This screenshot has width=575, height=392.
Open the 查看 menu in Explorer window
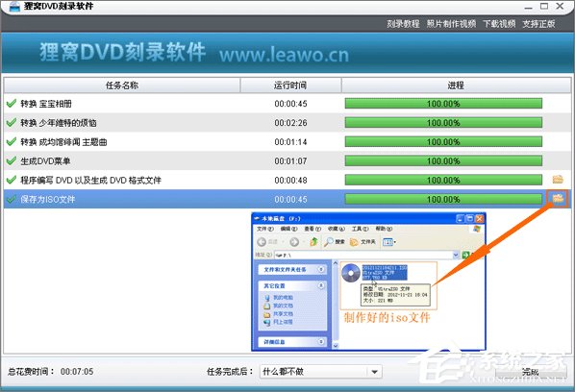(312, 229)
